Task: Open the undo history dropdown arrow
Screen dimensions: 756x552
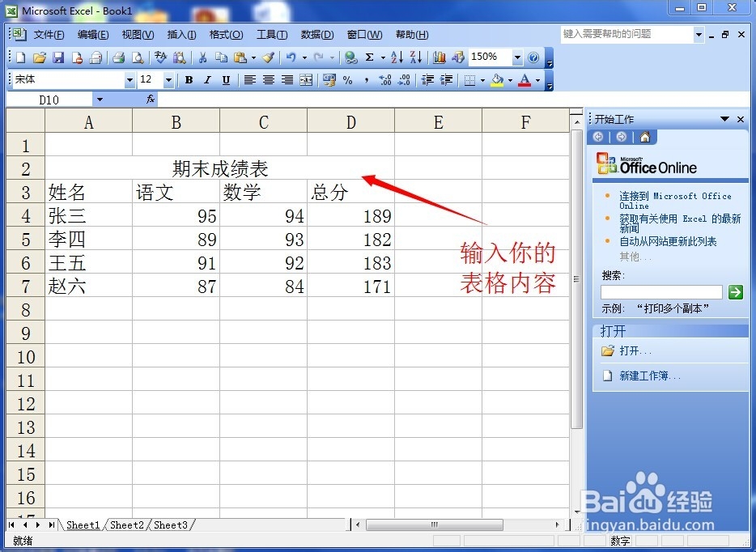Action: (x=304, y=58)
